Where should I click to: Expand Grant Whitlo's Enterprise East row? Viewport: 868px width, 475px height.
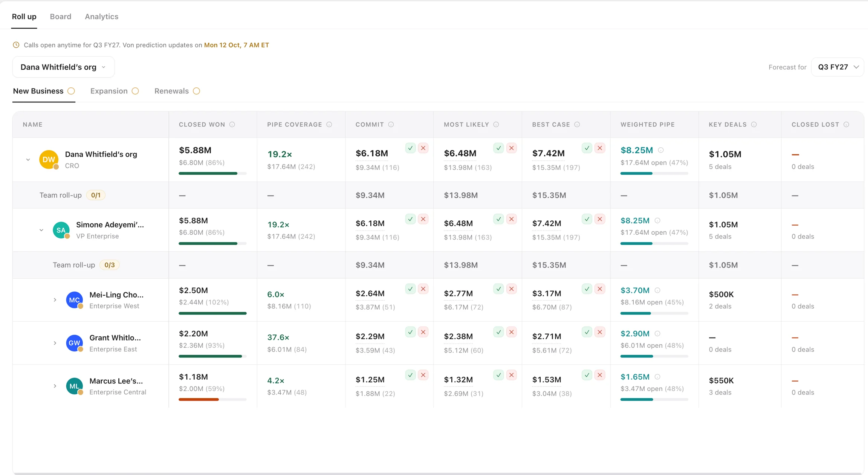point(55,343)
